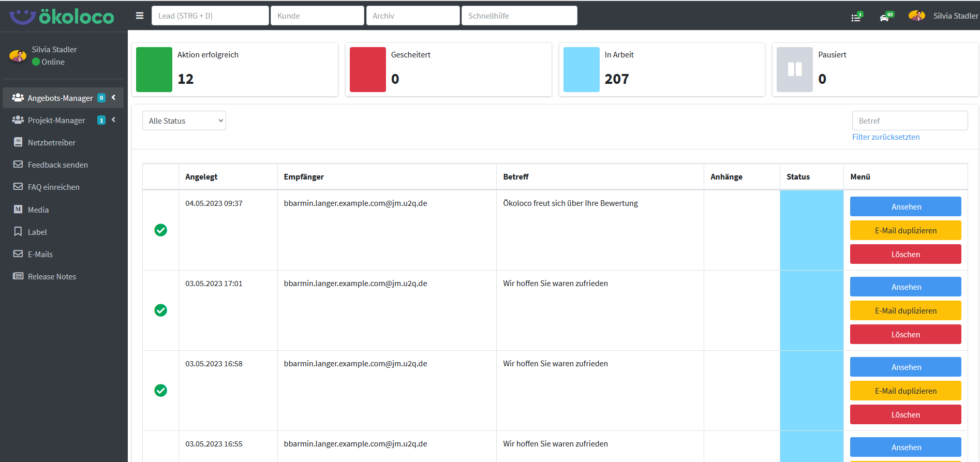Click the green checkmark on the 03.05.2023 17:01 row
This screenshot has width=980, height=462.
pyautogui.click(x=160, y=310)
